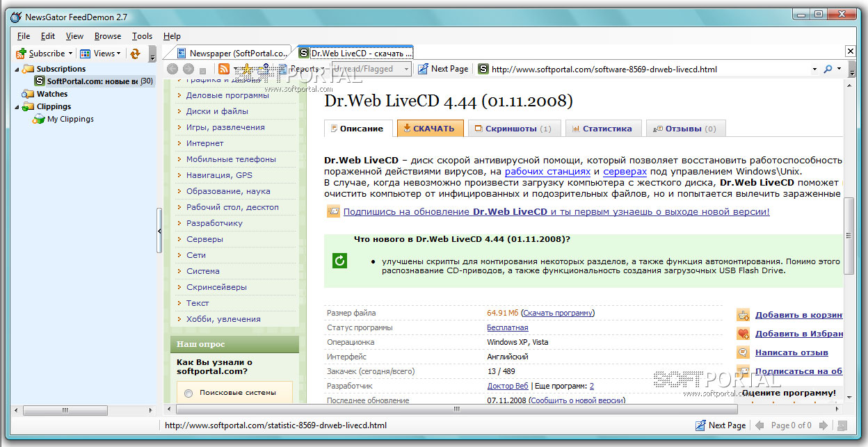Click the Watches binoculars icon

(28, 94)
